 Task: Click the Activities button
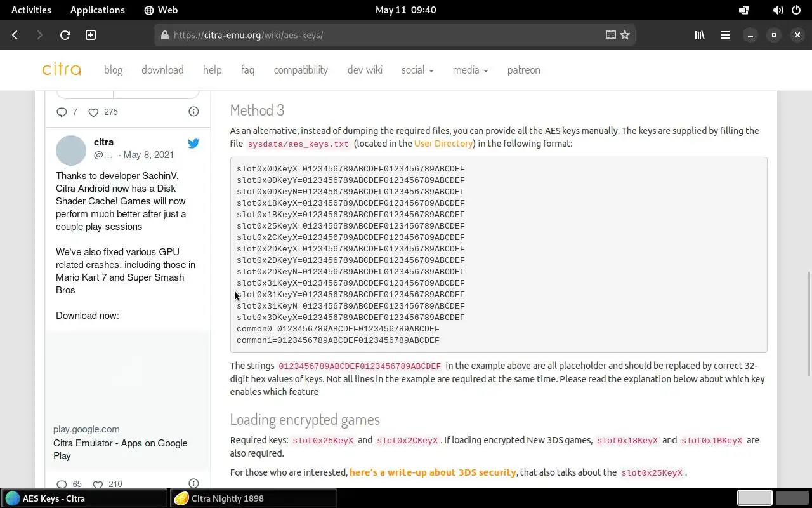[31, 10]
